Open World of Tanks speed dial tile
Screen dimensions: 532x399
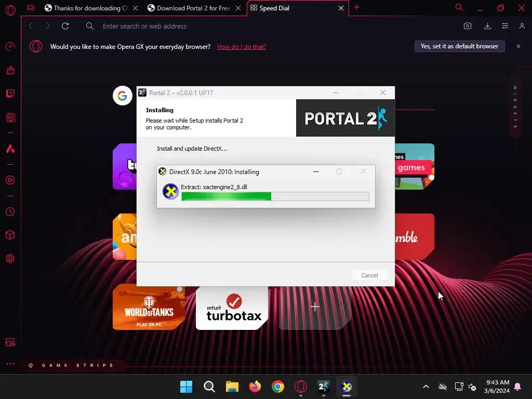tap(149, 307)
